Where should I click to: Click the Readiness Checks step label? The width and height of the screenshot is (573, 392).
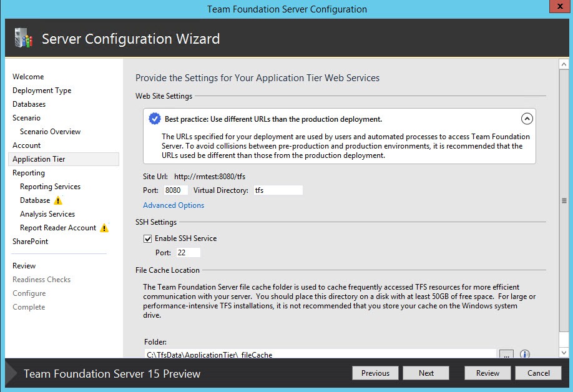click(41, 280)
